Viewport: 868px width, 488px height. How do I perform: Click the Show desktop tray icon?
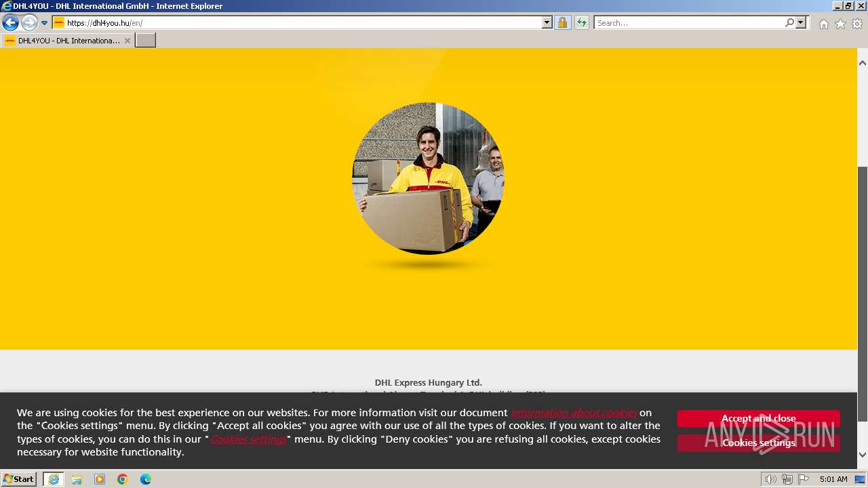pyautogui.click(x=861, y=479)
